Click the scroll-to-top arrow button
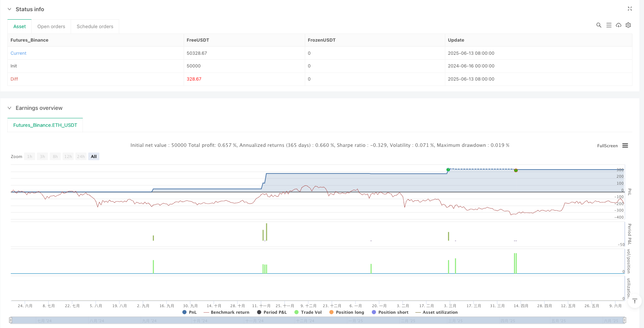The width and height of the screenshot is (644, 328). tap(635, 301)
